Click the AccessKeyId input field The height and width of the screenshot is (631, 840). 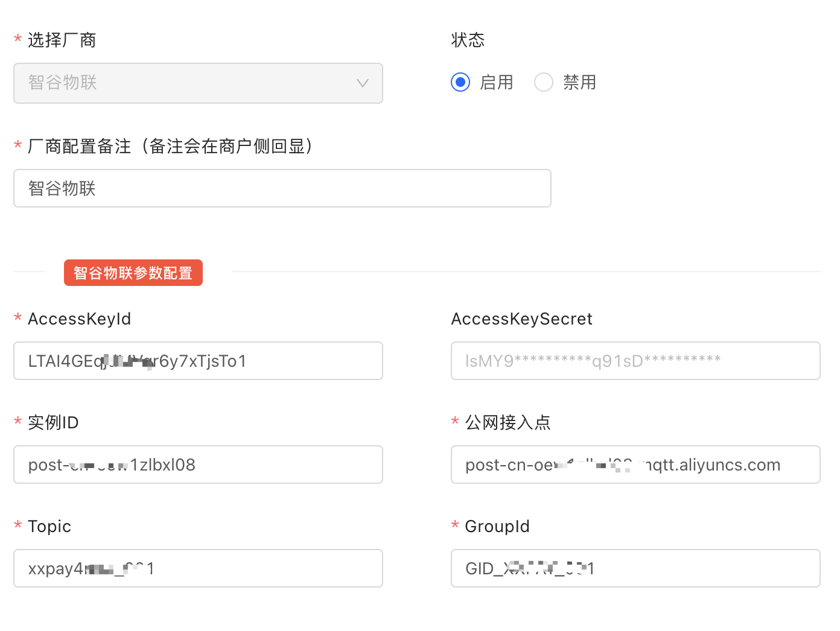click(x=198, y=361)
